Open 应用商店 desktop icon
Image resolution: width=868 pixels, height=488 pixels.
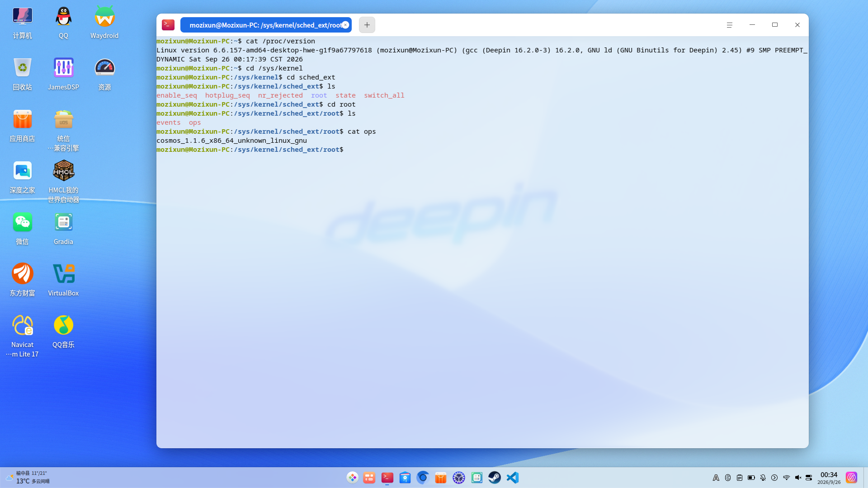click(22, 120)
